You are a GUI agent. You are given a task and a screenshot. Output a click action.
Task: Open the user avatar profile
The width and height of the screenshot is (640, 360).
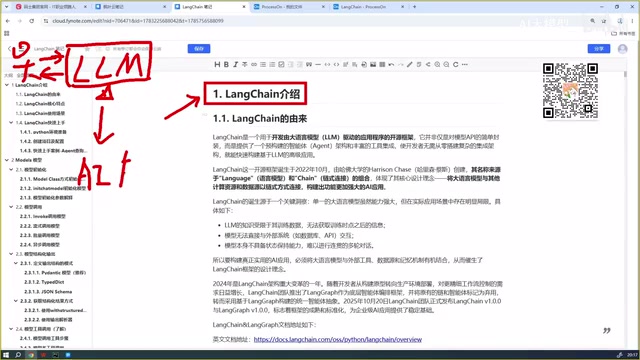coord(622,49)
